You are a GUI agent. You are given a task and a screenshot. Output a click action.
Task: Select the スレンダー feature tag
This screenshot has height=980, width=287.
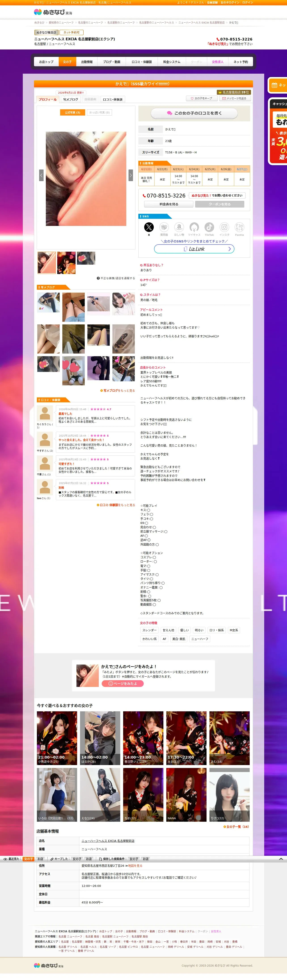pos(149,630)
